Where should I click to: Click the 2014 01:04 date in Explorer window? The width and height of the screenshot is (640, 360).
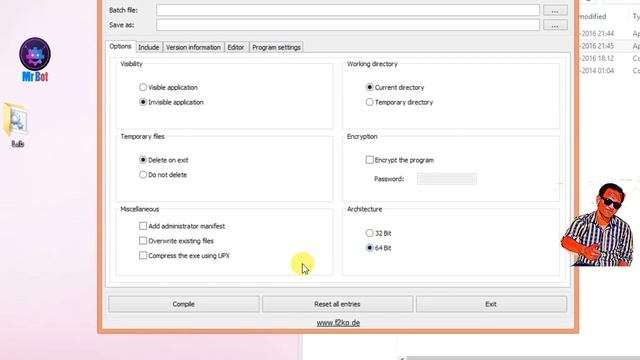click(598, 71)
